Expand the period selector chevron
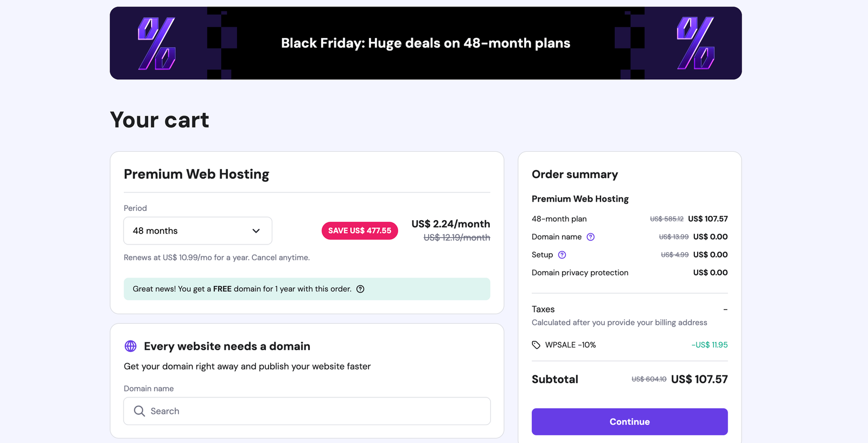Screen dimensions: 868x443 point(256,230)
